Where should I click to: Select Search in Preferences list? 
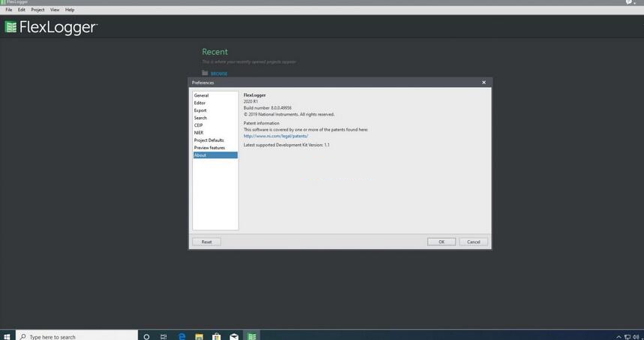click(x=215, y=117)
